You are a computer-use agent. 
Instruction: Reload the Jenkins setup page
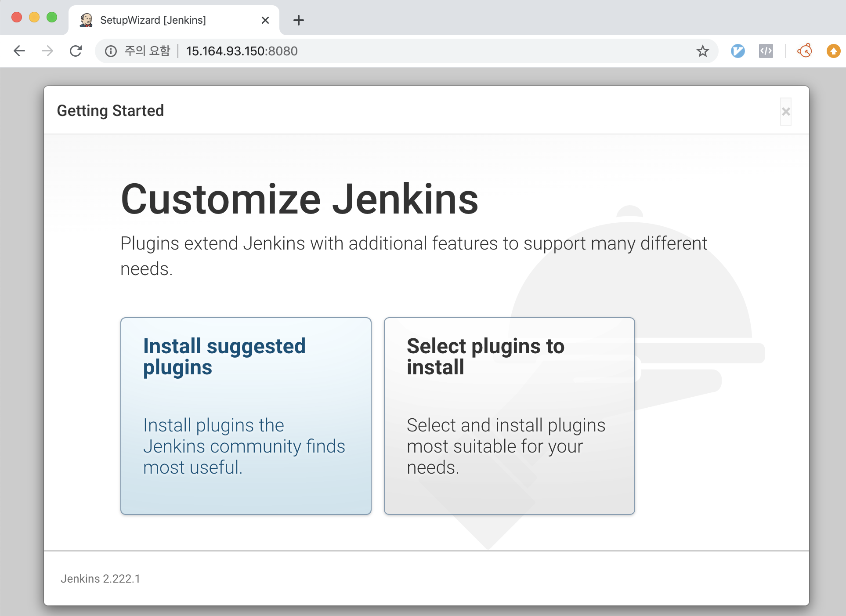click(x=76, y=51)
